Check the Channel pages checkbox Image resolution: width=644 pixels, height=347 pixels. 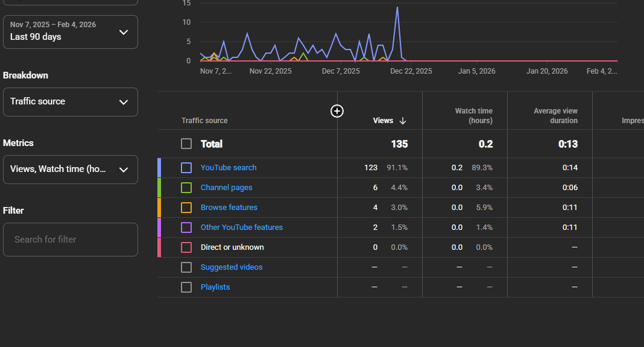186,188
